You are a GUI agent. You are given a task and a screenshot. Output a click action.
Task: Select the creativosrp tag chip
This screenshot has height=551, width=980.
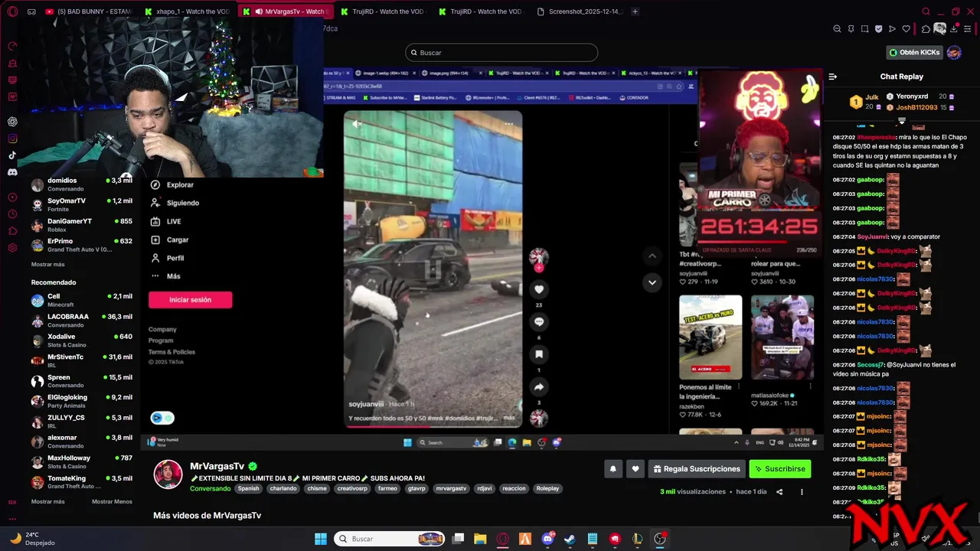point(353,488)
